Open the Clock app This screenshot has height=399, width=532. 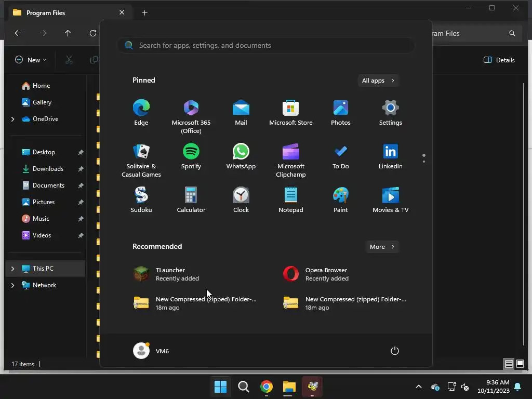pos(241,200)
